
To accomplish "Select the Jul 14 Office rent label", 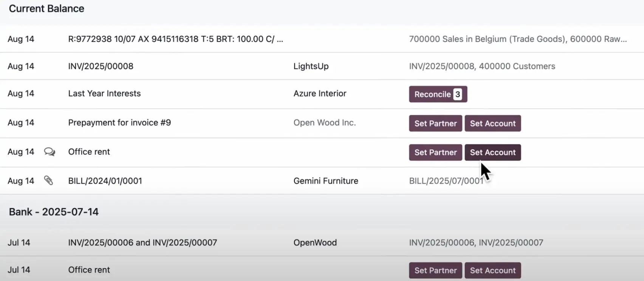I will click(89, 270).
